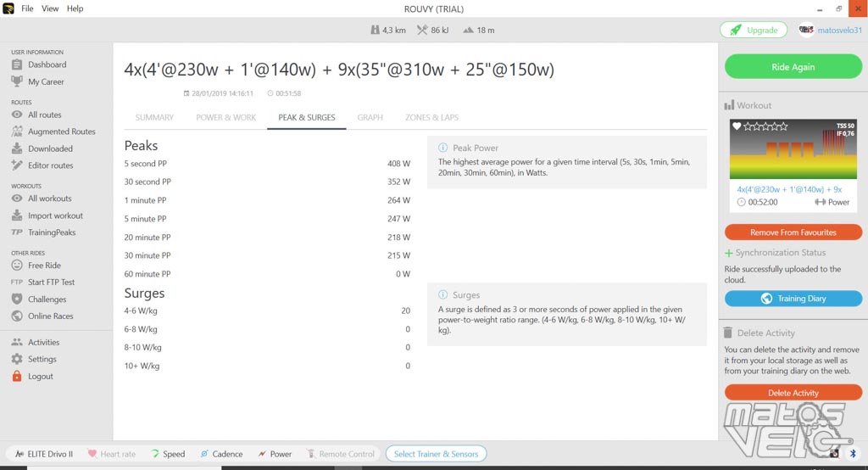Open Dashboard in the sidebar
The height and width of the screenshot is (470, 868).
pyautogui.click(x=39, y=64)
